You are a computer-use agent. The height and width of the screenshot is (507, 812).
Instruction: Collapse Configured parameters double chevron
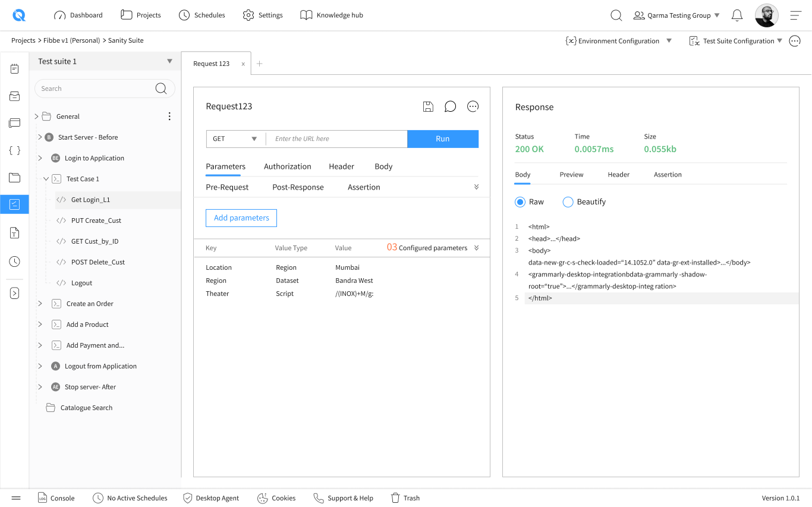477,248
